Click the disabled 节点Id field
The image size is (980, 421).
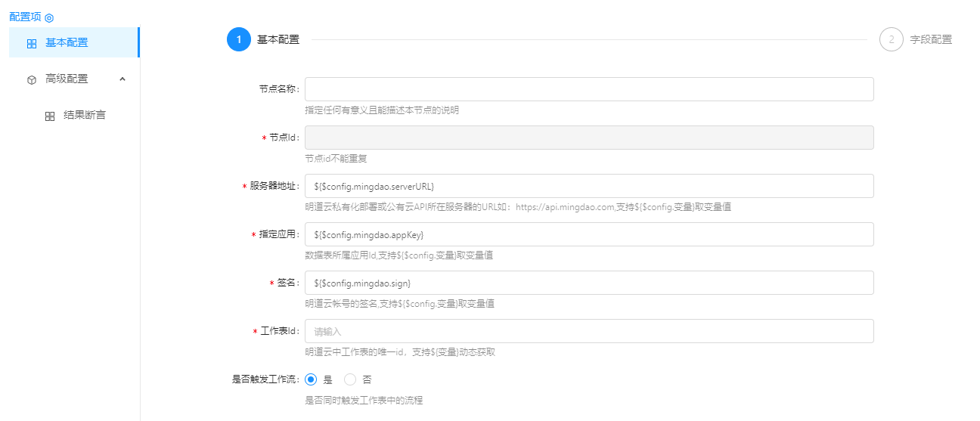(589, 138)
